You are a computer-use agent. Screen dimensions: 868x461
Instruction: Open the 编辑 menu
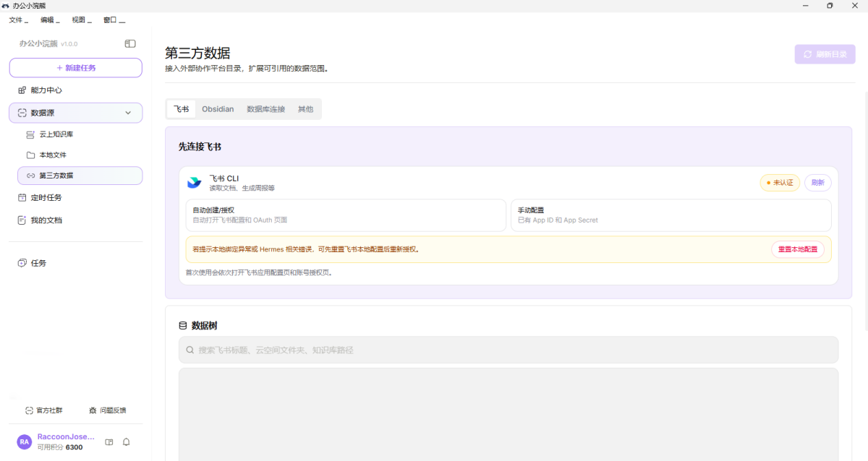pyautogui.click(x=50, y=20)
